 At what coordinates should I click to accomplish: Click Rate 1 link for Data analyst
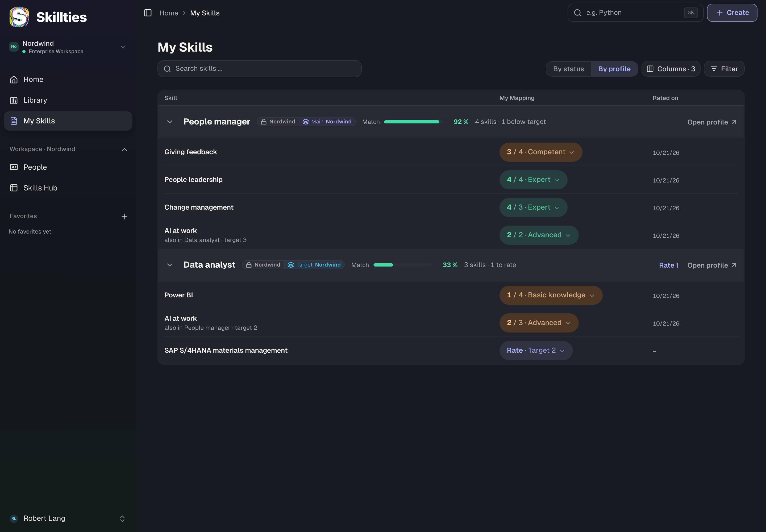[x=669, y=265]
